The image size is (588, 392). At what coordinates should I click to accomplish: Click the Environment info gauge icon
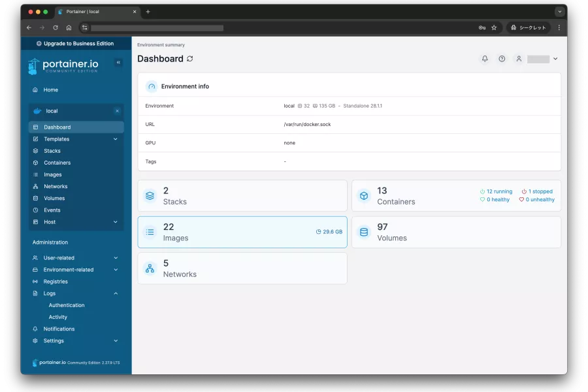tap(152, 86)
